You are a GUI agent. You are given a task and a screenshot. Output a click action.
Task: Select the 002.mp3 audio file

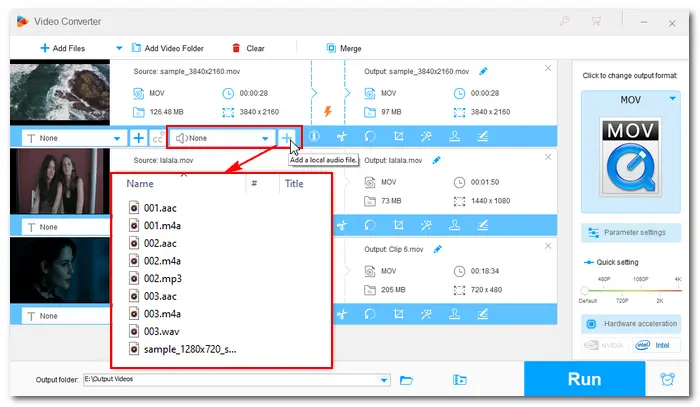coord(155,278)
